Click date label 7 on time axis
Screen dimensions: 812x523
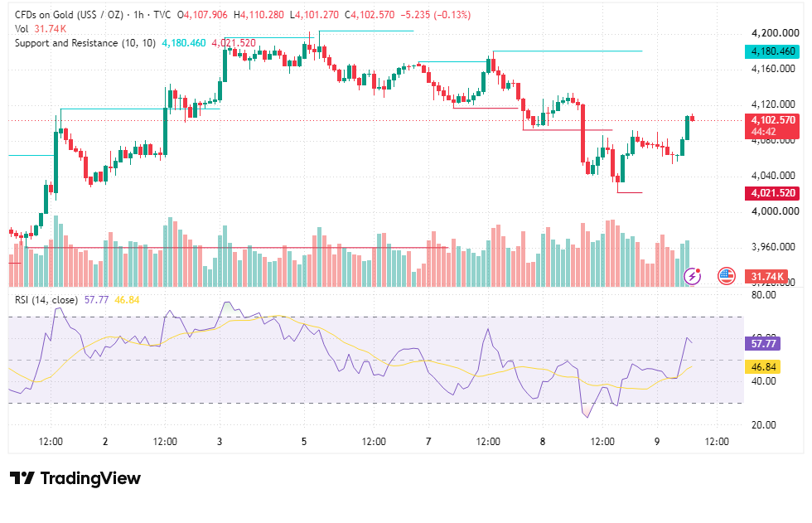pos(428,442)
